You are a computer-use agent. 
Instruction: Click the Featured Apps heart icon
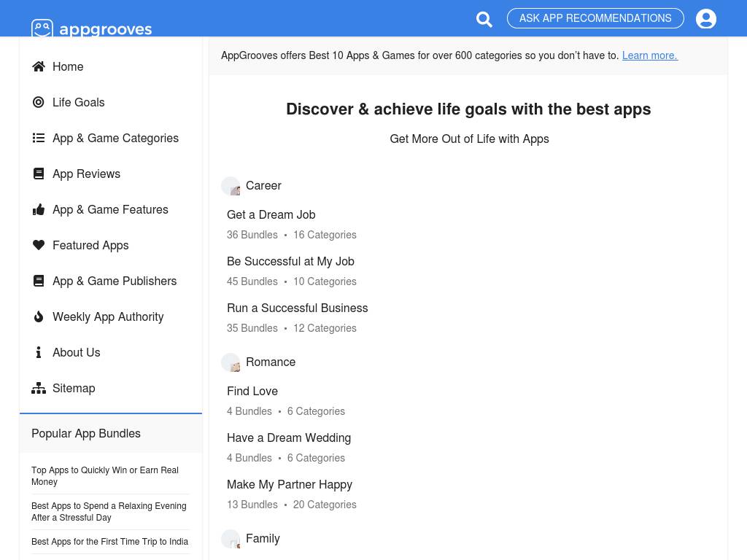[39, 245]
